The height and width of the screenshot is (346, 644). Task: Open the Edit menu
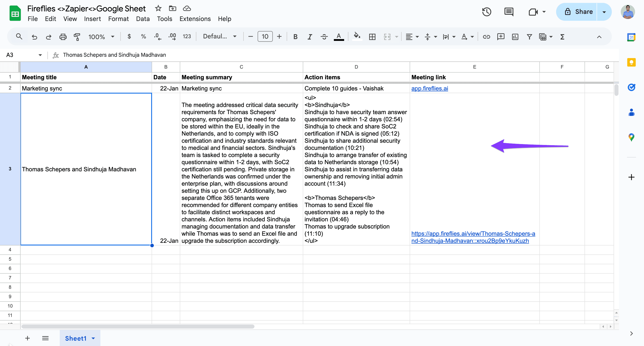click(x=50, y=19)
